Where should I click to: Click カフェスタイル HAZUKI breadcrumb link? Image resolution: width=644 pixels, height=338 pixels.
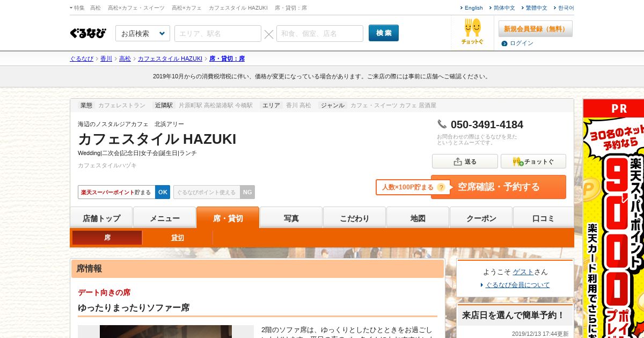[x=170, y=58]
